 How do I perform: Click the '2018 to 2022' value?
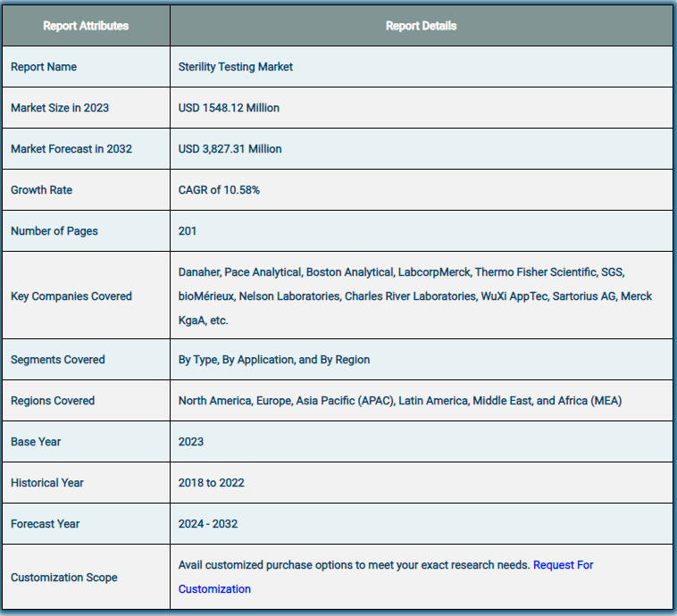pyautogui.click(x=211, y=483)
